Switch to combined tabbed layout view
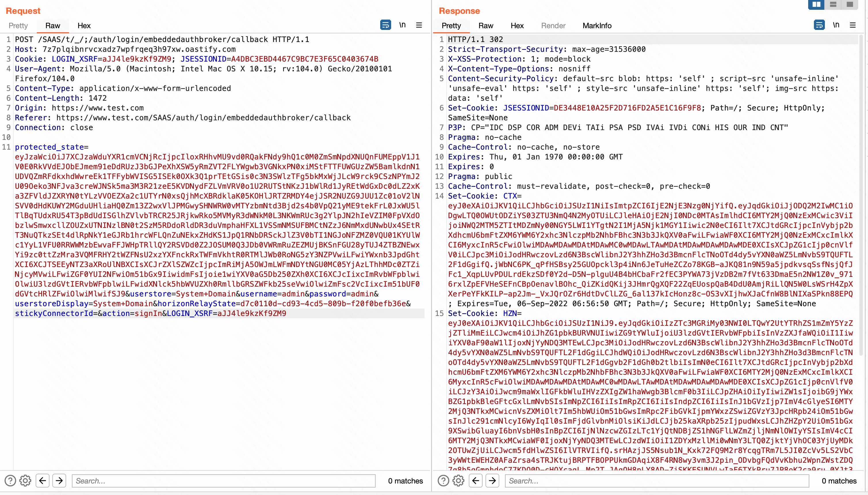Screen dimensions: 868x495 tap(850, 4)
